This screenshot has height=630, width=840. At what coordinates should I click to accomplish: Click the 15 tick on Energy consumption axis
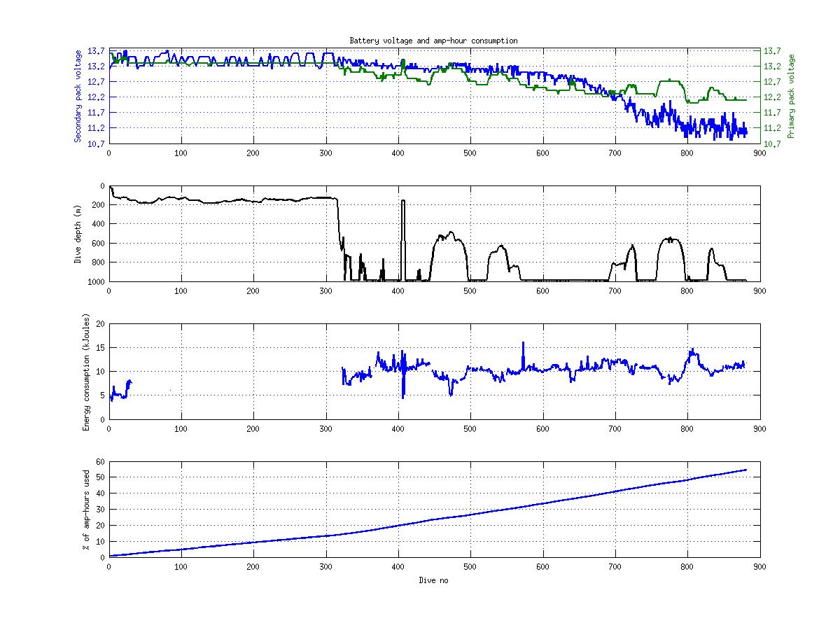101,348
